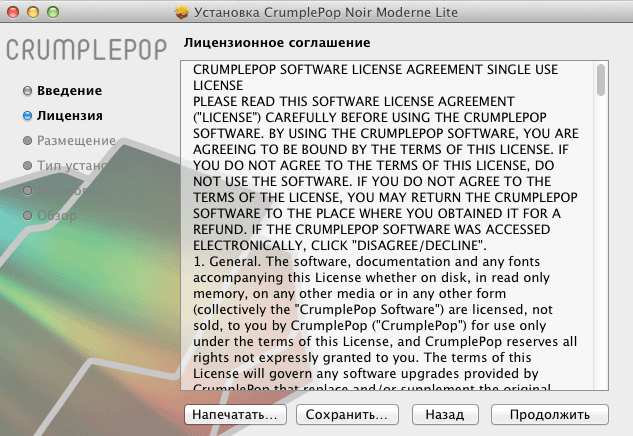The width and height of the screenshot is (633, 436).
Task: Click the text 'PLEASE READ THIS SOFTWARE LICENSE AGREEMENT'
Action: point(354,101)
